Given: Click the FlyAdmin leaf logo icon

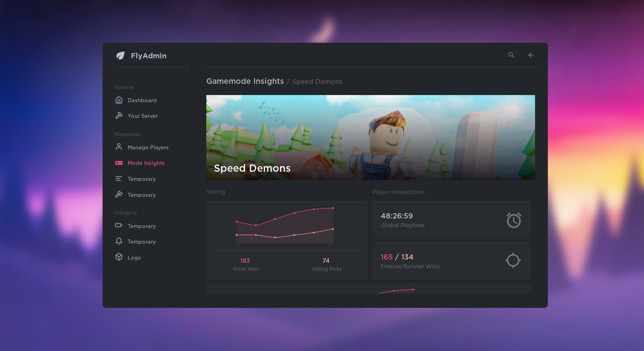Looking at the screenshot, I should [120, 56].
